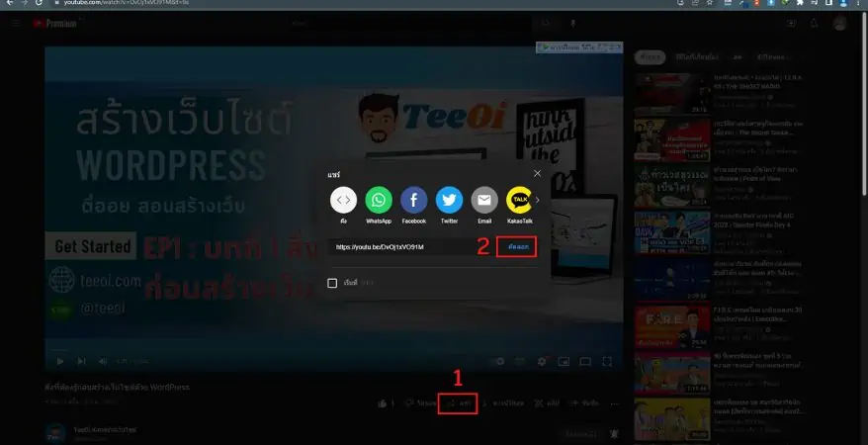The image size is (868, 445).
Task: Share the video via KakaoTalk
Action: click(519, 200)
